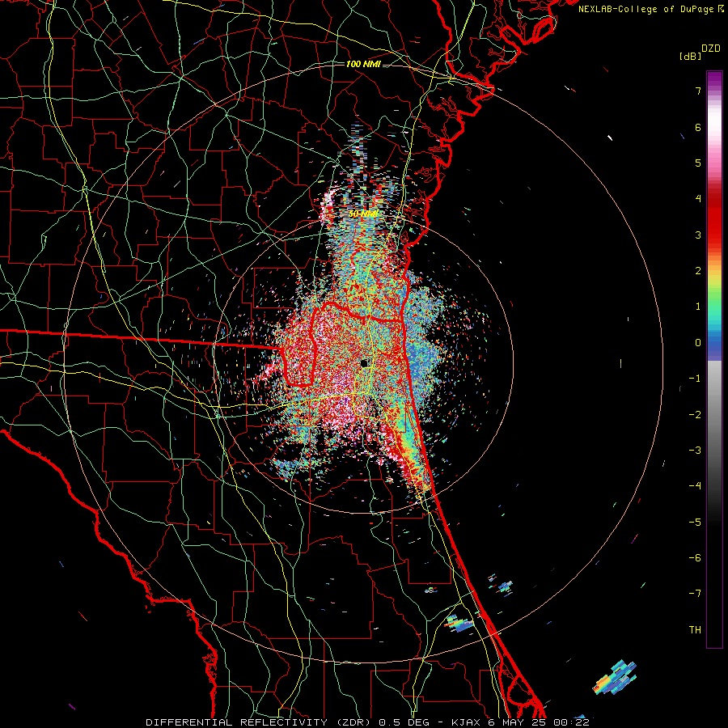This screenshot has height=728, width=728.
Task: Click the 100 NMI range ring label
Action: [x=363, y=64]
